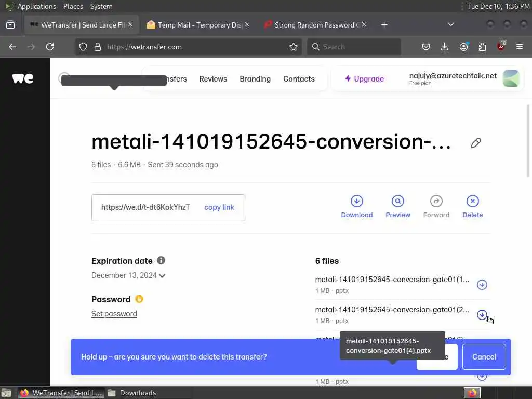Open the System menu
This screenshot has height=399, width=532.
click(101, 6)
